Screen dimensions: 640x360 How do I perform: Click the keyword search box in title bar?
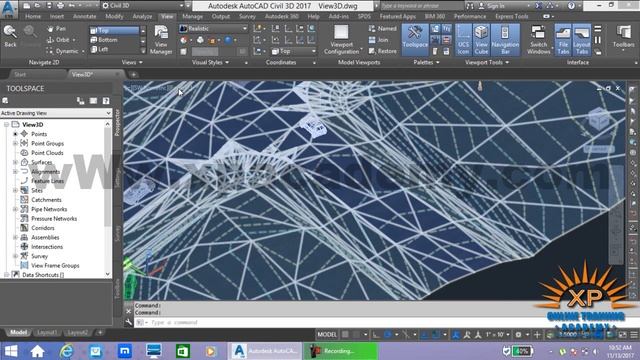[x=422, y=6]
